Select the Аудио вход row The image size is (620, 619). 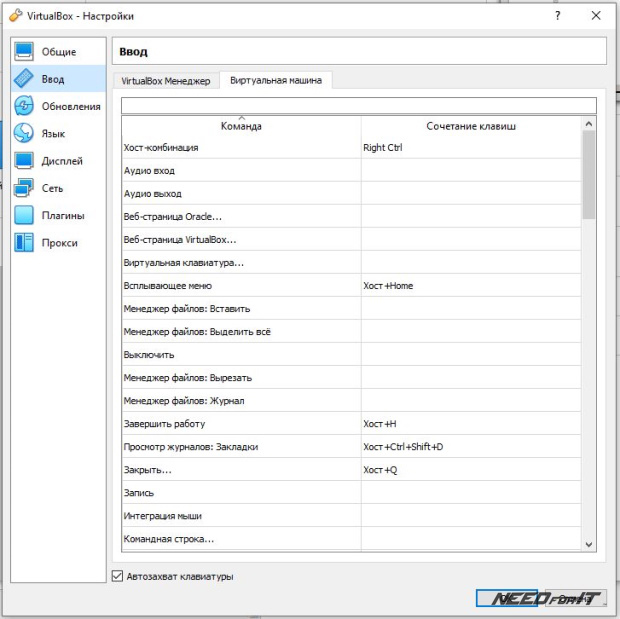tap(352, 170)
